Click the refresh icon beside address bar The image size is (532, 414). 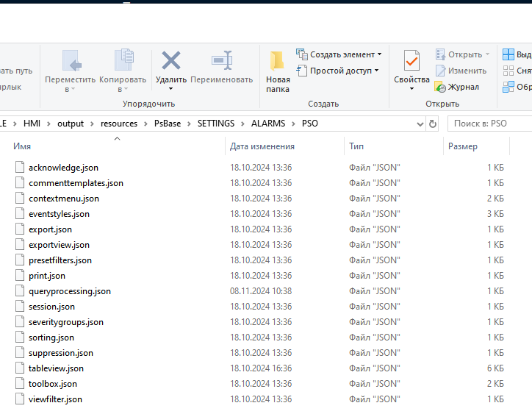pos(433,124)
